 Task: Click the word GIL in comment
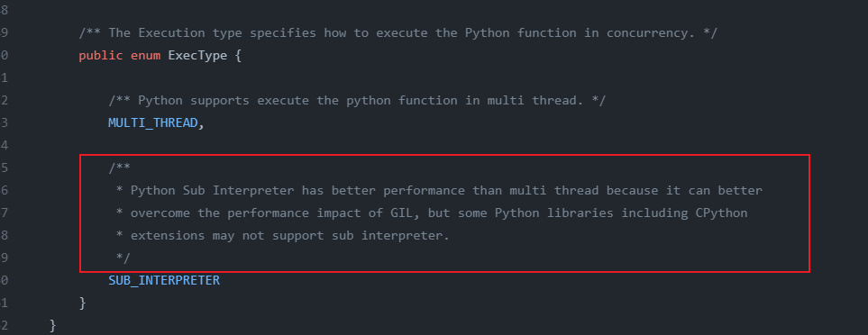tap(394, 213)
